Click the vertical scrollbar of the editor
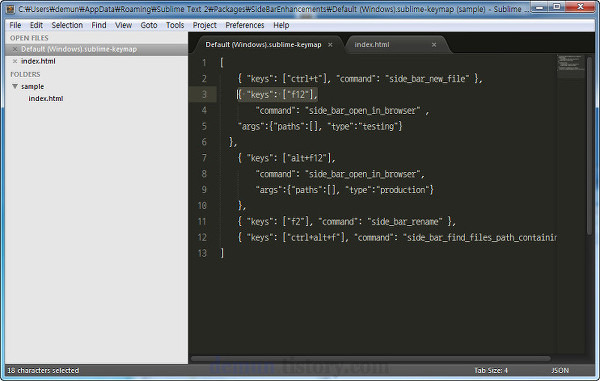The image size is (600, 381). coord(589,145)
